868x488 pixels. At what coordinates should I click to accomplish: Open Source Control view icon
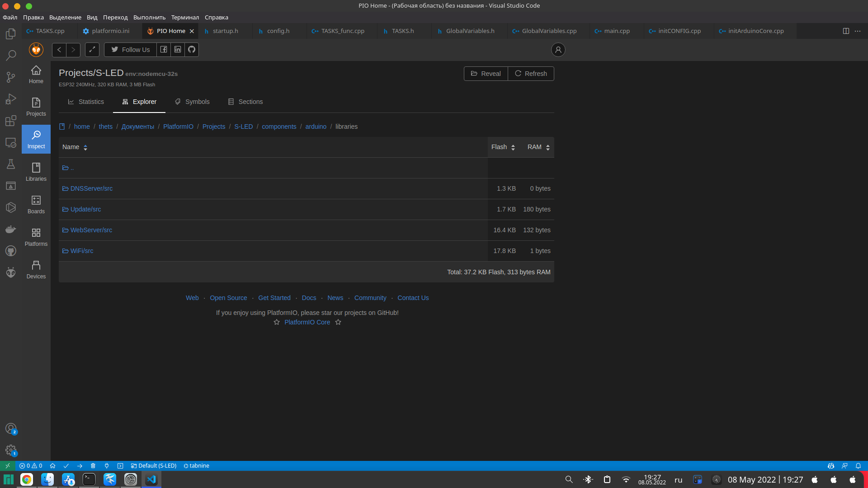[11, 77]
